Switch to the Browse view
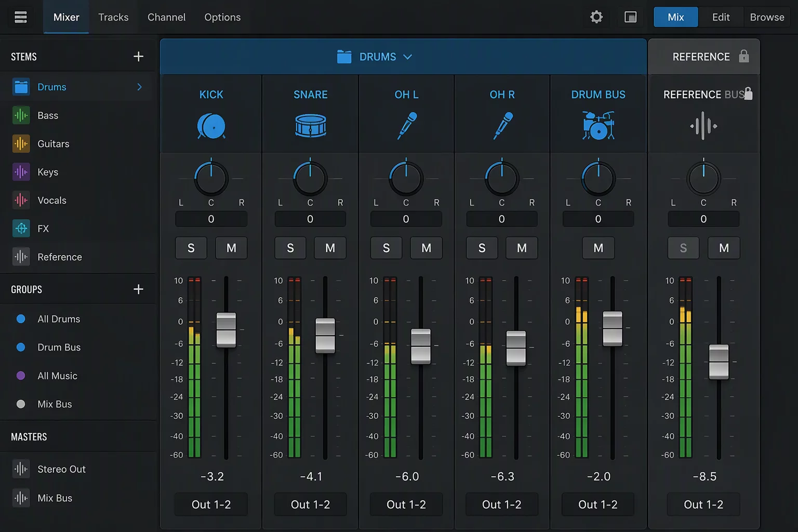 [x=767, y=17]
